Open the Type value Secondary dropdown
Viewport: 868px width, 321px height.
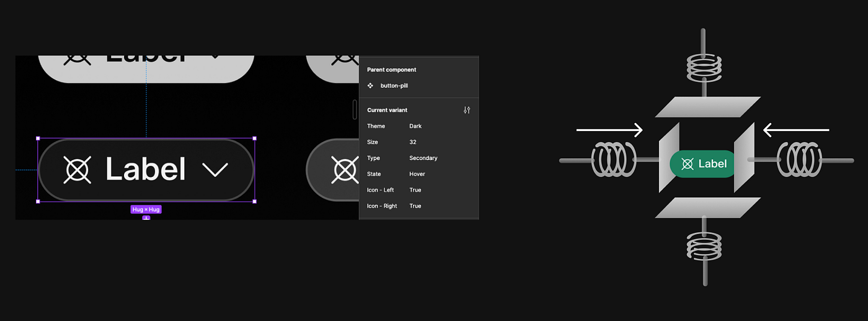click(423, 158)
